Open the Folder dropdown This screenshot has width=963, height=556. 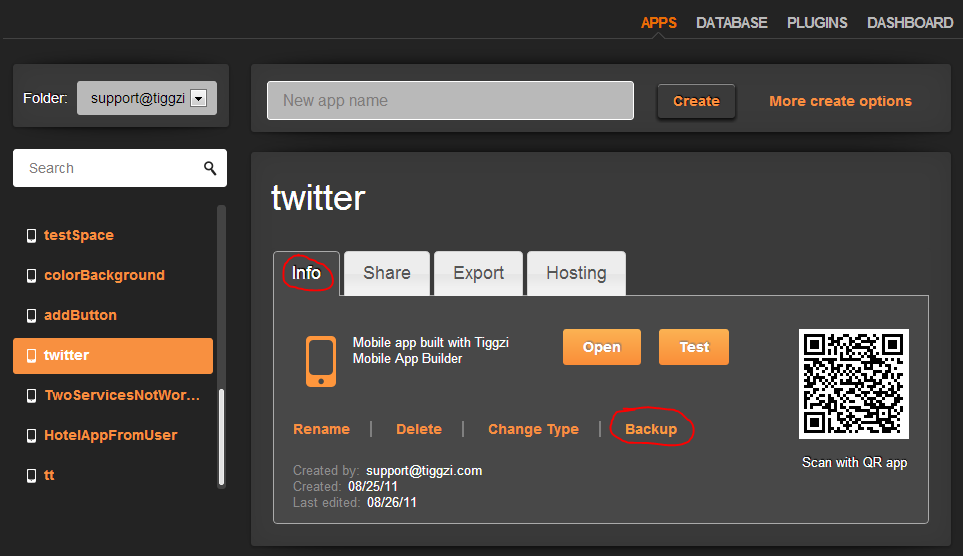click(x=197, y=98)
